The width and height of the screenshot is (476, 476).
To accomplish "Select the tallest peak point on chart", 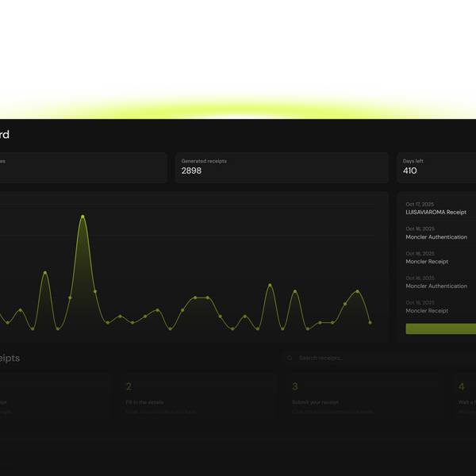I will click(83, 216).
